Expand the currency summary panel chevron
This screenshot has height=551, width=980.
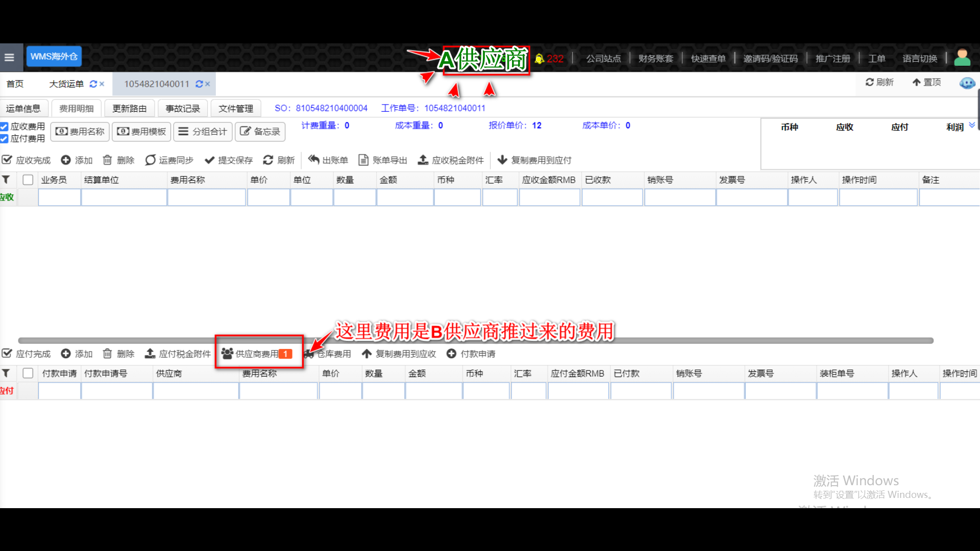click(972, 125)
